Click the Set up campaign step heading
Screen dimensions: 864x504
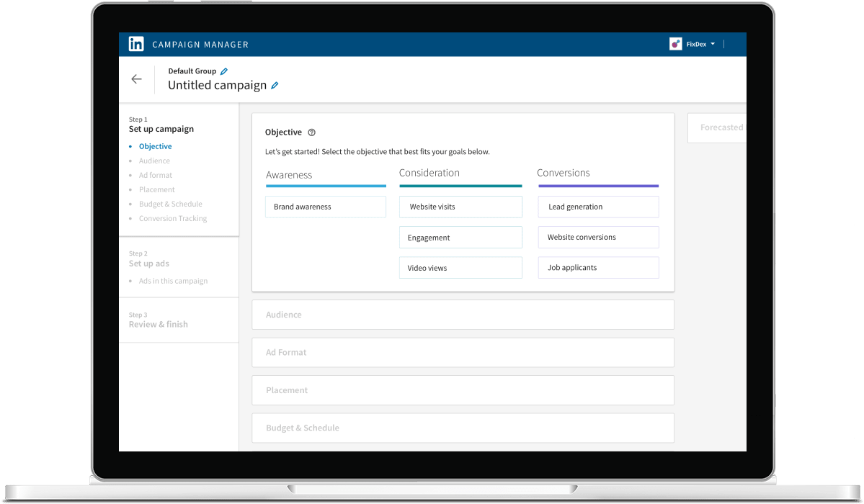[161, 129]
